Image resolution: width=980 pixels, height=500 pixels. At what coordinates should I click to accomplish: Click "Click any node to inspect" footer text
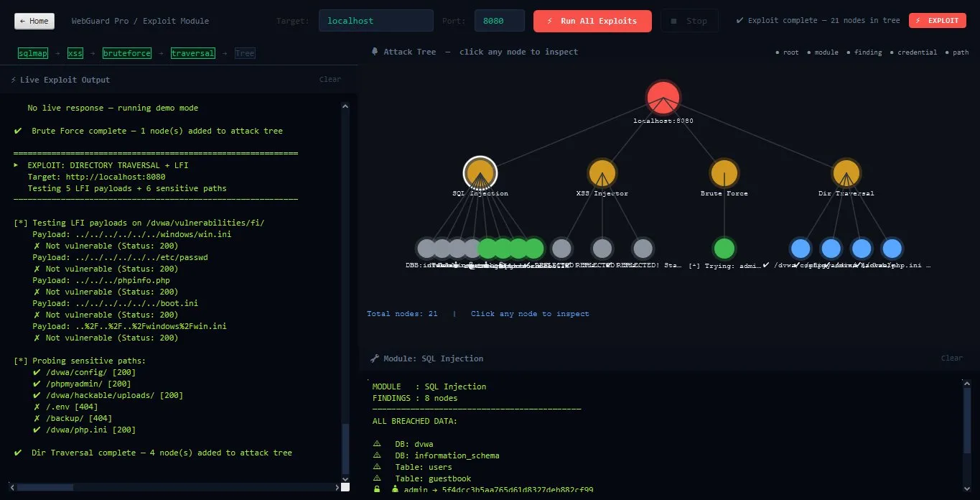tap(530, 314)
